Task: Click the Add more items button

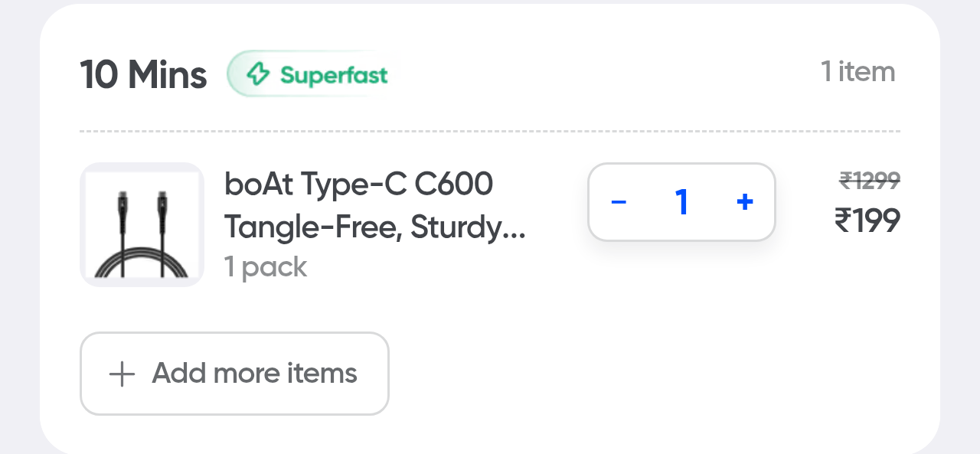Action: coord(234,374)
